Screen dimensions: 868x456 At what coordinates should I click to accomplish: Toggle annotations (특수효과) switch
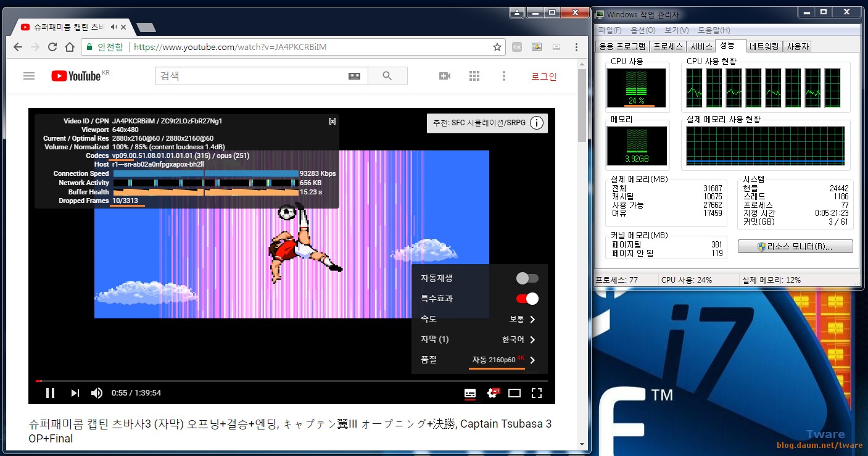point(527,299)
